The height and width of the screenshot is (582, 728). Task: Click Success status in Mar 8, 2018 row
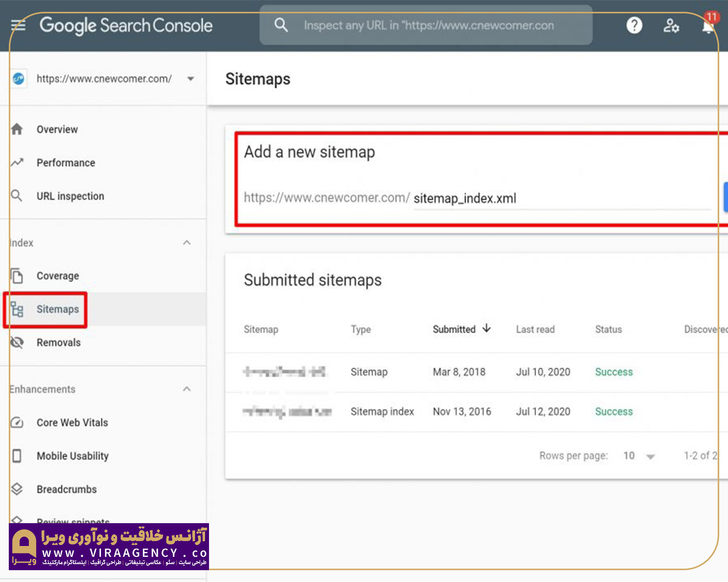pos(614,372)
